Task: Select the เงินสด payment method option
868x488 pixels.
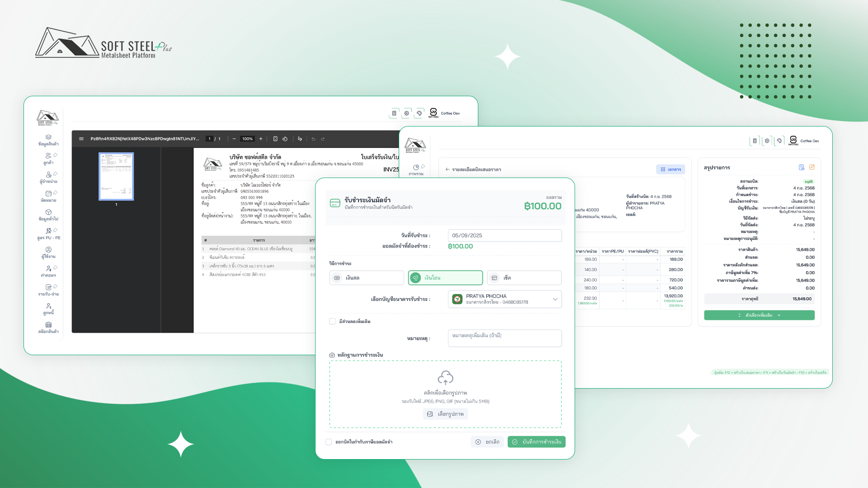Action: [x=367, y=278]
